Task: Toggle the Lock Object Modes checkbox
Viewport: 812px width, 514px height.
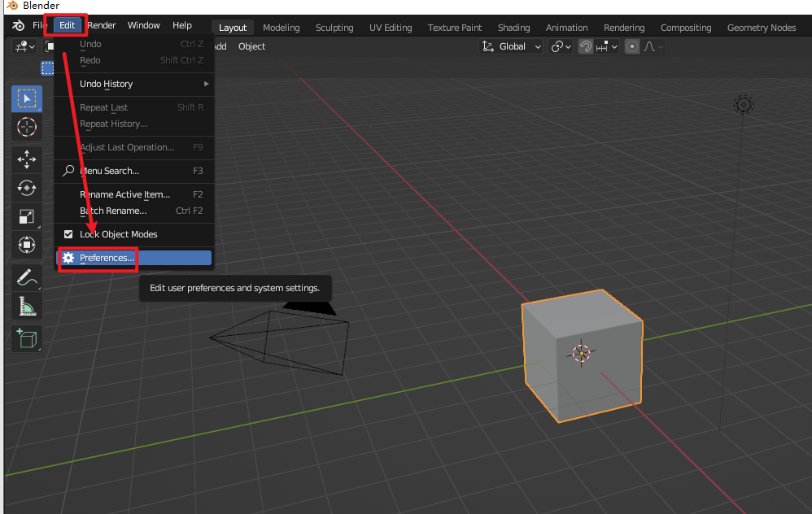Action: [68, 234]
